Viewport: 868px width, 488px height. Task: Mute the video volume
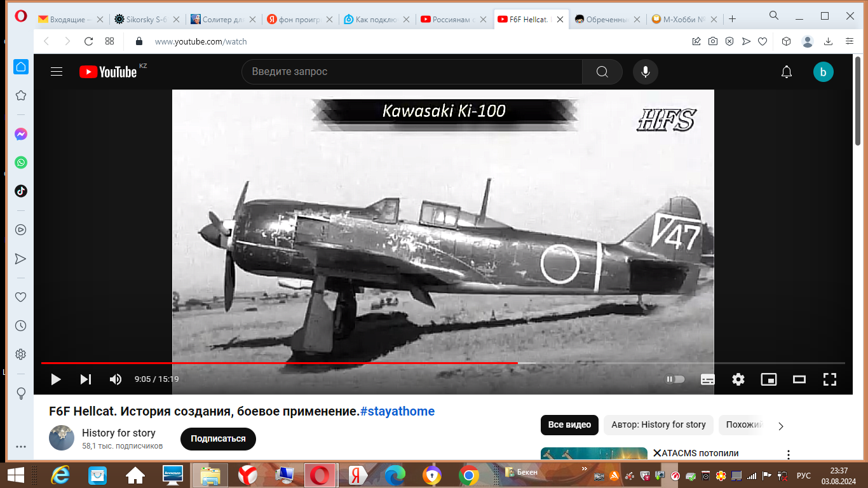point(116,379)
